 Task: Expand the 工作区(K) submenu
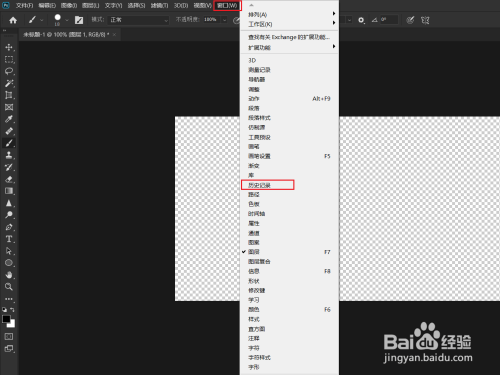pos(289,24)
